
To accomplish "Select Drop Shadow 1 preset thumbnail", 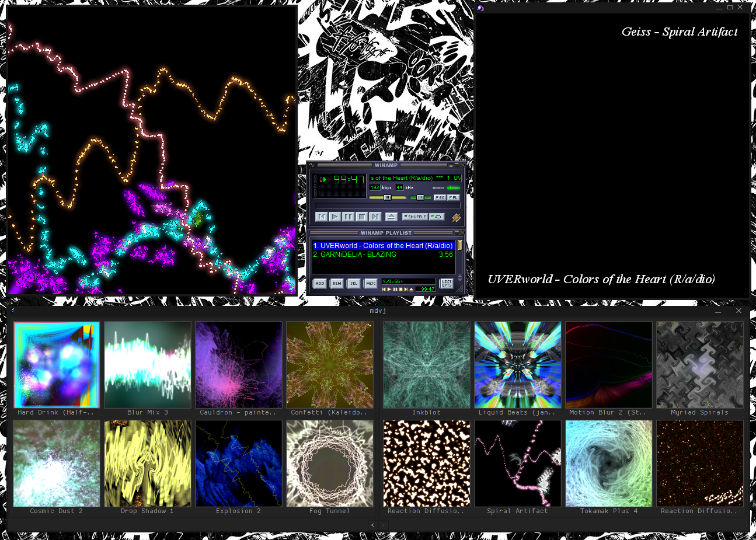I will coord(148,464).
